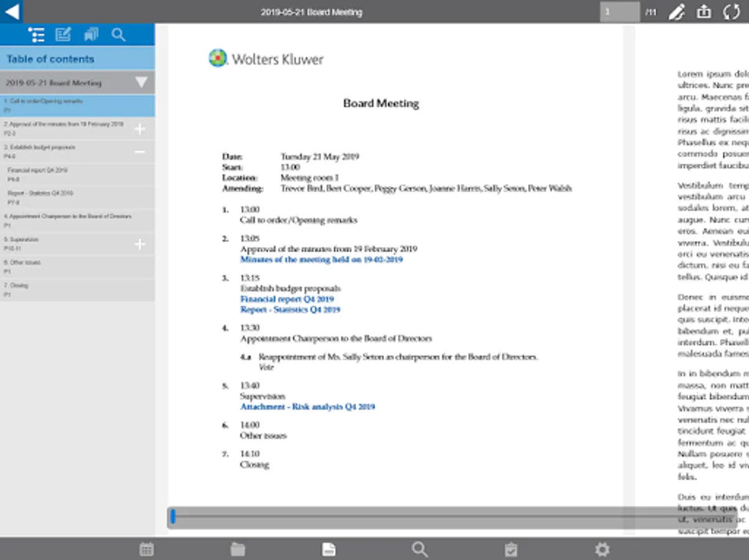The image size is (749, 560).
Task: Click the Reappointment of Ms. Sally Seton text
Action: pyautogui.click(x=398, y=357)
